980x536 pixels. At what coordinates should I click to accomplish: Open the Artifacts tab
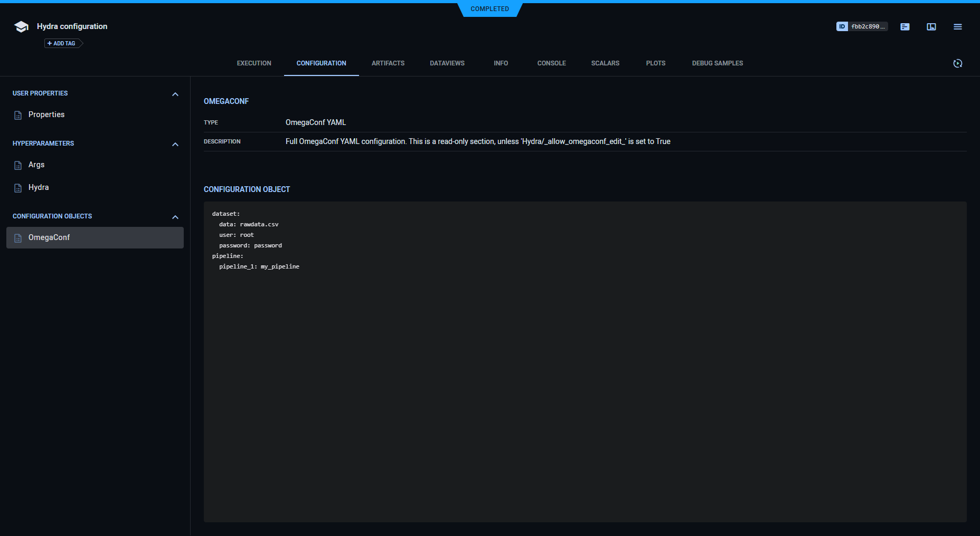coord(388,63)
